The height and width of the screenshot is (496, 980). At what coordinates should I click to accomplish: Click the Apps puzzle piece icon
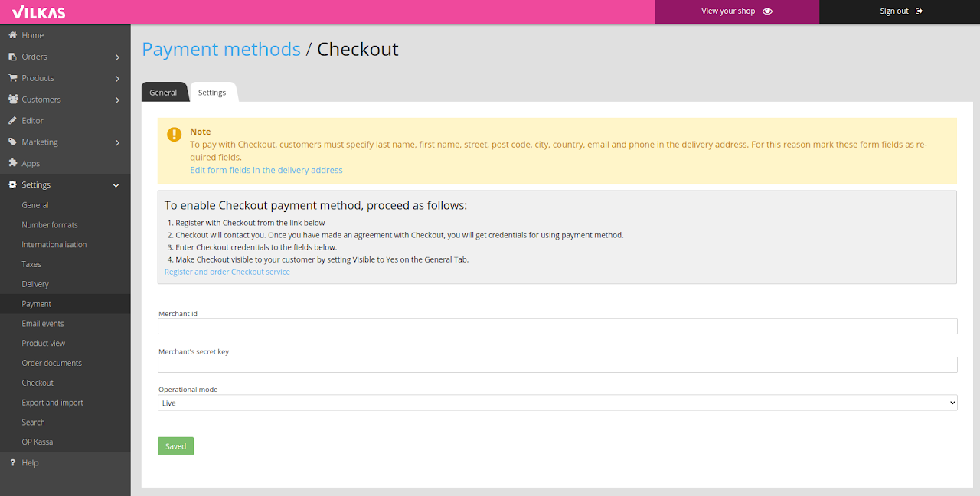pos(12,163)
